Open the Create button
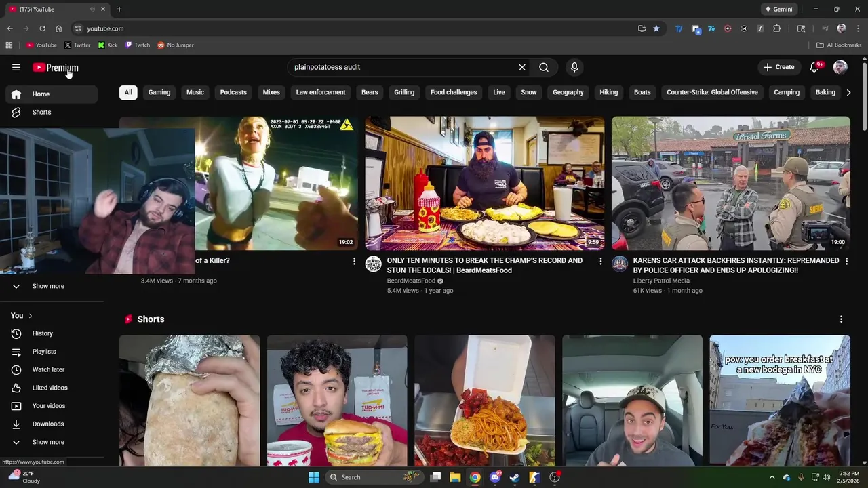Viewport: 868px width, 488px height. (x=778, y=67)
